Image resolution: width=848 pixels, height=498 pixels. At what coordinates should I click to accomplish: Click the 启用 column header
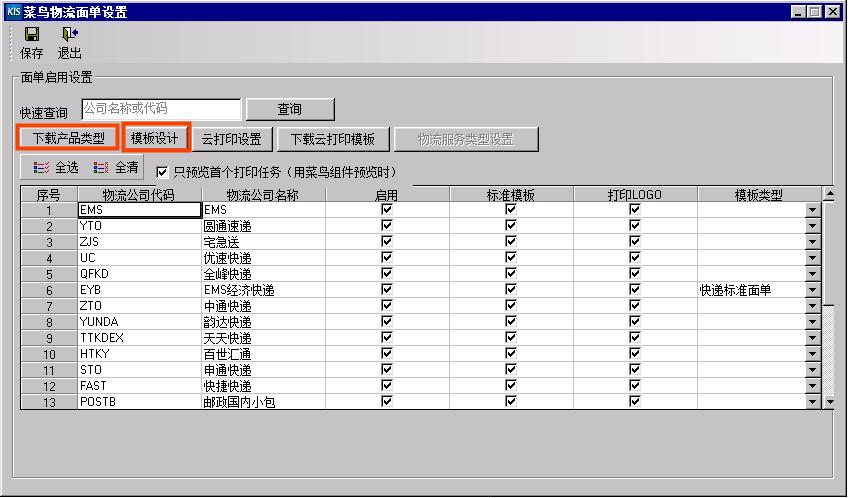pos(387,195)
